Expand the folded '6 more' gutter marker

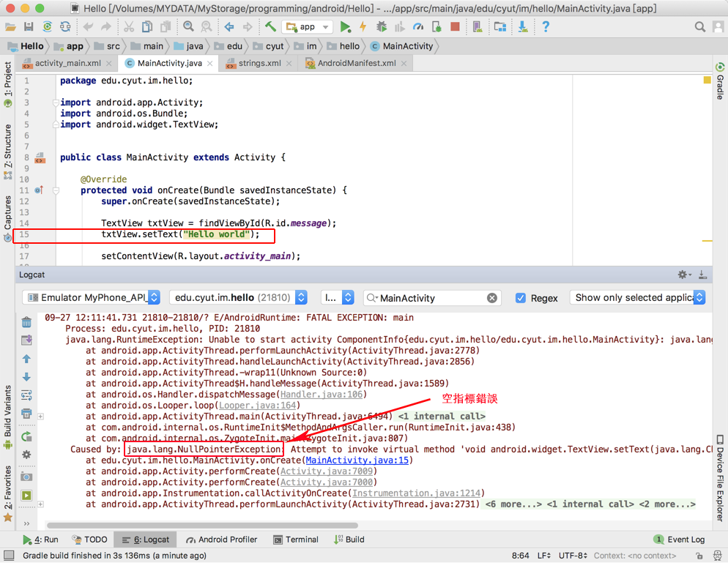click(41, 504)
